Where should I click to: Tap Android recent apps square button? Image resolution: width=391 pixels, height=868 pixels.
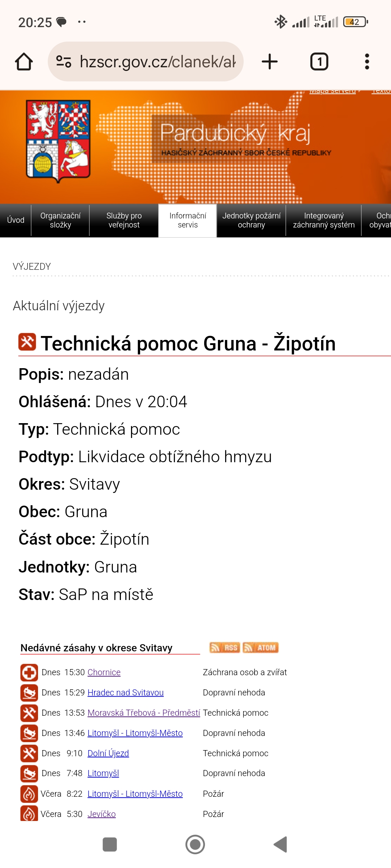point(110,844)
